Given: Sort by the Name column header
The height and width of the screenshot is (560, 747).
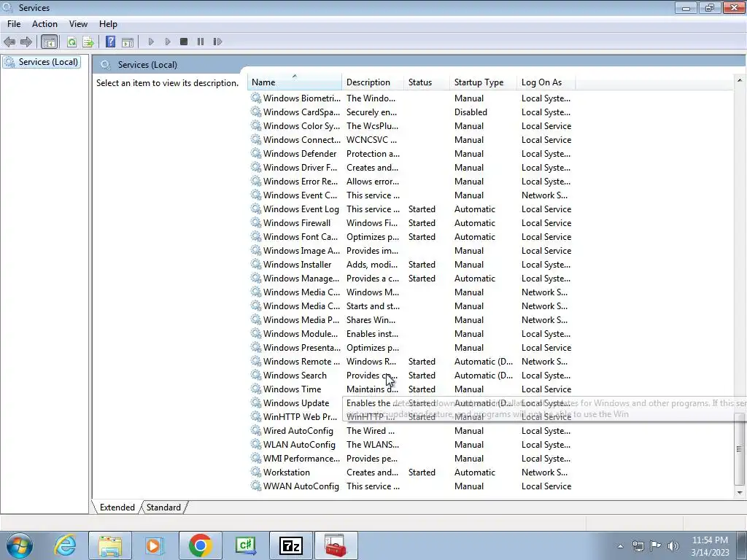Looking at the screenshot, I should coord(294,82).
